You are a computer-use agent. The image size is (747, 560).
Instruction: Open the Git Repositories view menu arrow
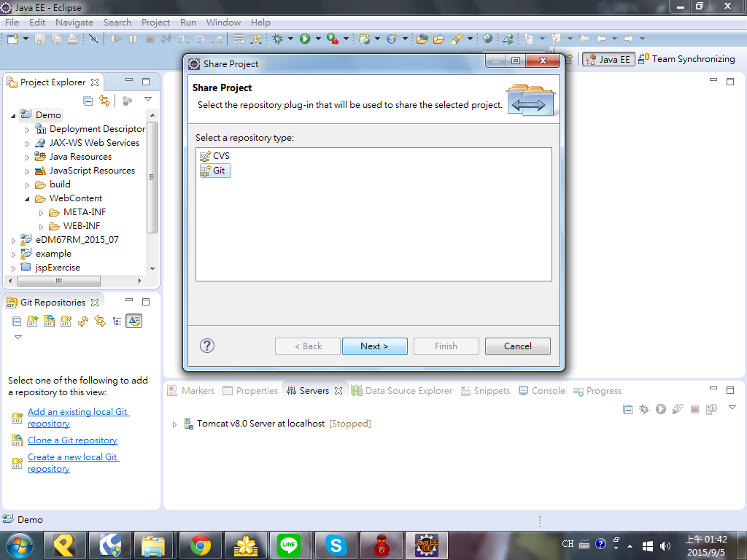click(18, 337)
